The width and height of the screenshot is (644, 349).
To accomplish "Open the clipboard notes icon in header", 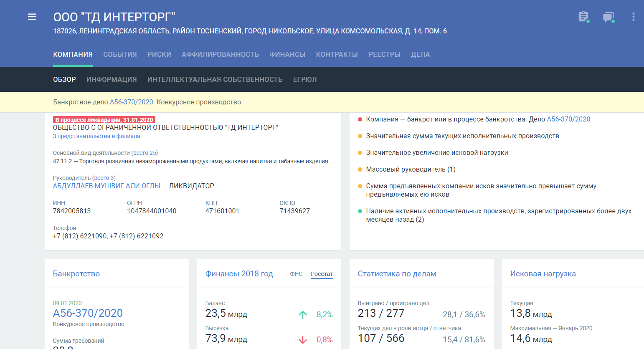I will click(583, 17).
